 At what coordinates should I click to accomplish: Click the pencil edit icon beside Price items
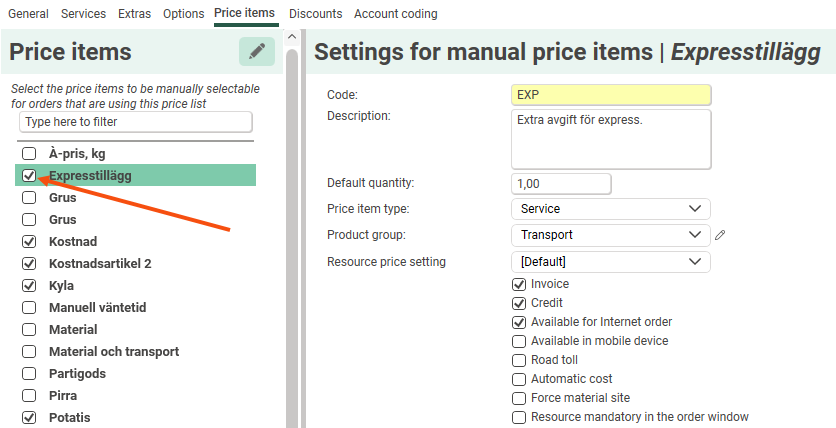[x=257, y=52]
